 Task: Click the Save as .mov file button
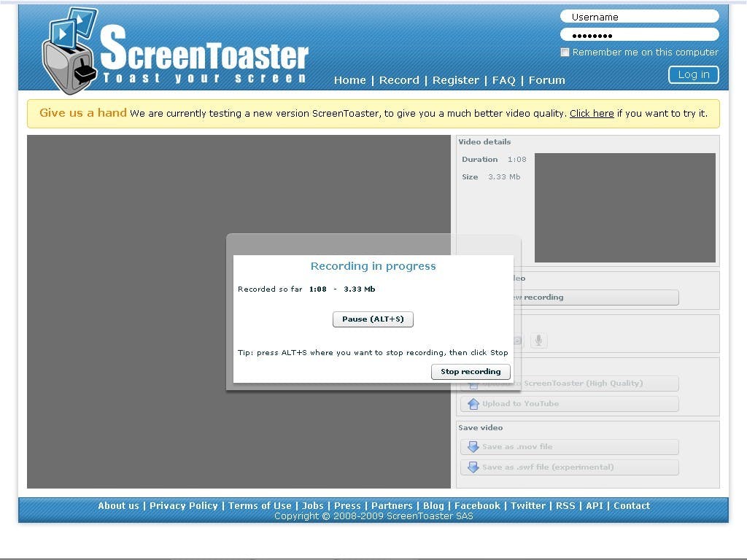569,447
